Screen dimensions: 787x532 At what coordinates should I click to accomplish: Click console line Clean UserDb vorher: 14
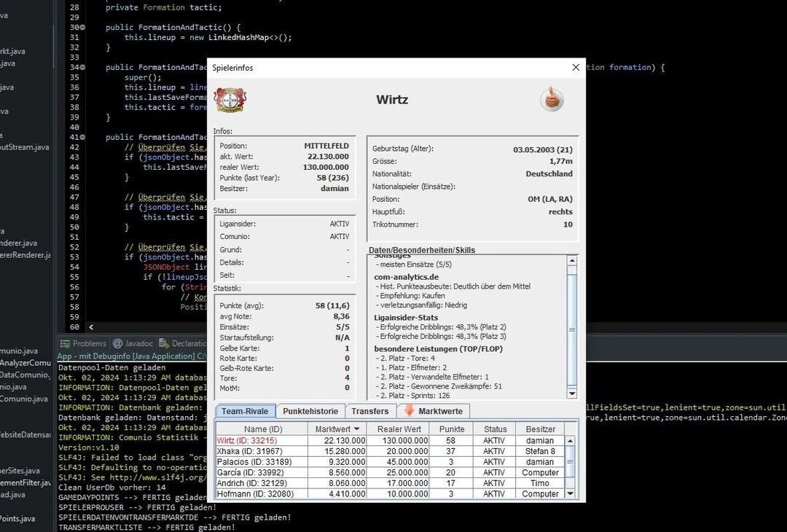pos(112,487)
